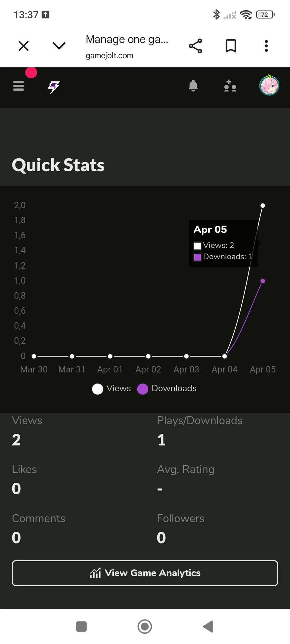Open the notifications bell
This screenshot has width=290, height=644.
pos(193,86)
